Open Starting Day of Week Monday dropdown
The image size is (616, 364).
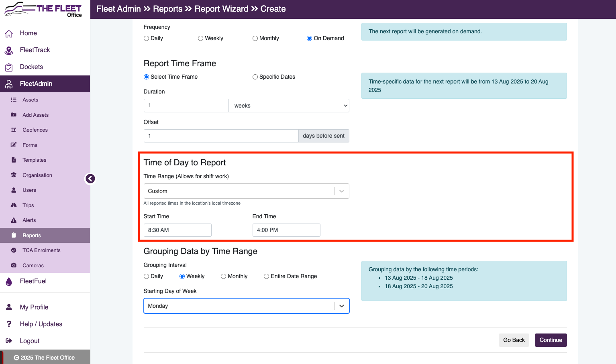click(246, 306)
